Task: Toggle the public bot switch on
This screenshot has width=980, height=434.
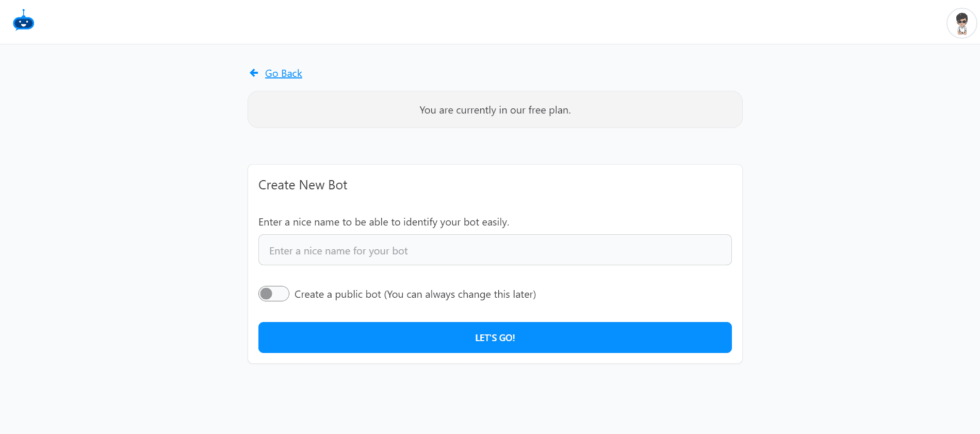Action: click(x=273, y=294)
